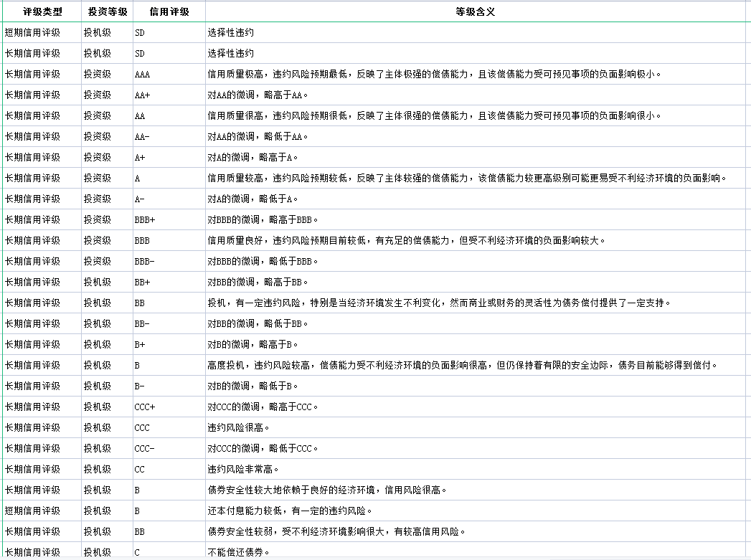
Task: Click the 等级含义 column header
Action: [x=476, y=11]
